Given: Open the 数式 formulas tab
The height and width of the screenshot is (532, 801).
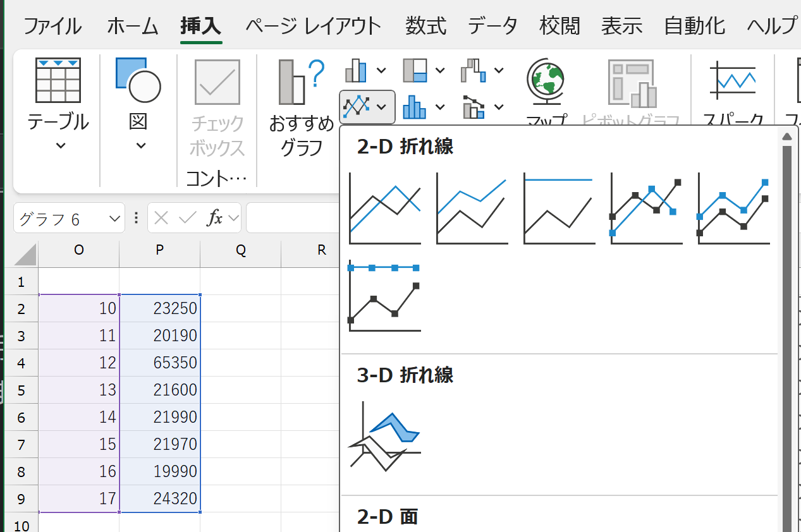Looking at the screenshot, I should 425,27.
